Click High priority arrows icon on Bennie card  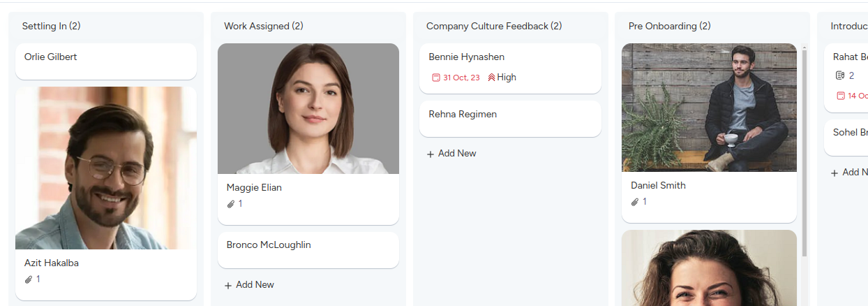(x=491, y=78)
